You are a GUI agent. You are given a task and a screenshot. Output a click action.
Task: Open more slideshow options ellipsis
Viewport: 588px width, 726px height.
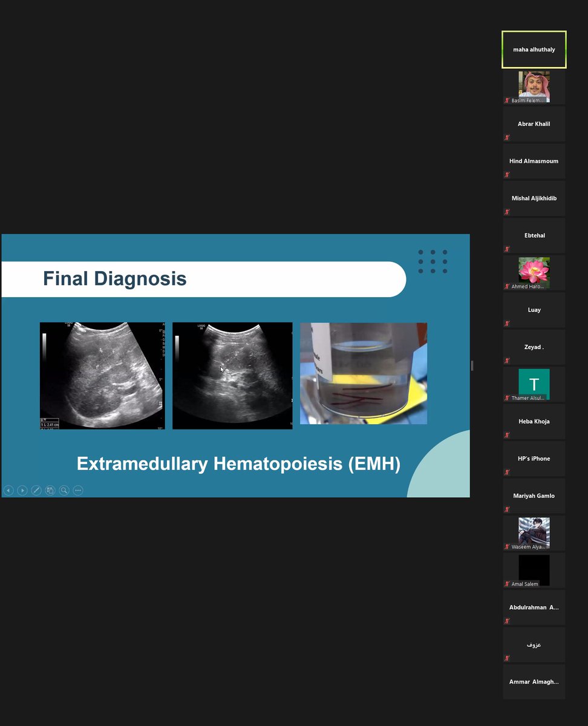tap(78, 491)
